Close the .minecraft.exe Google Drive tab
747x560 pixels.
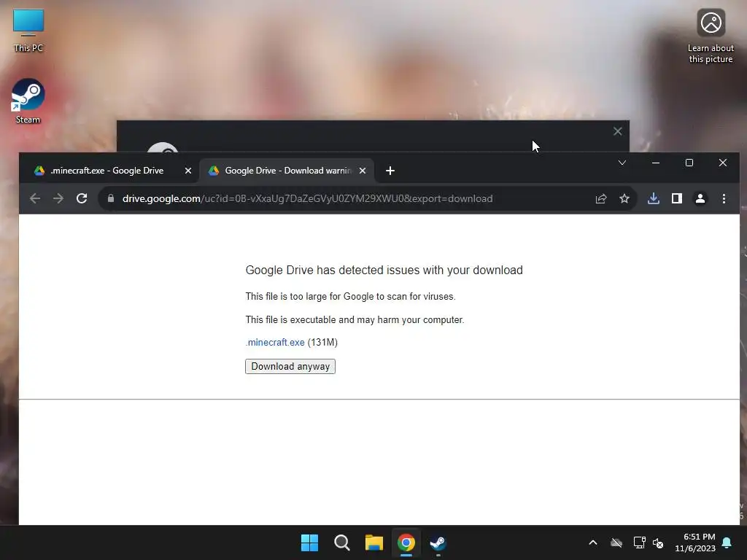click(188, 171)
